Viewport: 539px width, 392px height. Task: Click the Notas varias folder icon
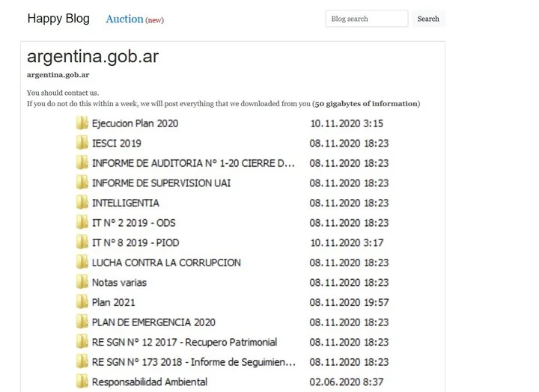[82, 283]
